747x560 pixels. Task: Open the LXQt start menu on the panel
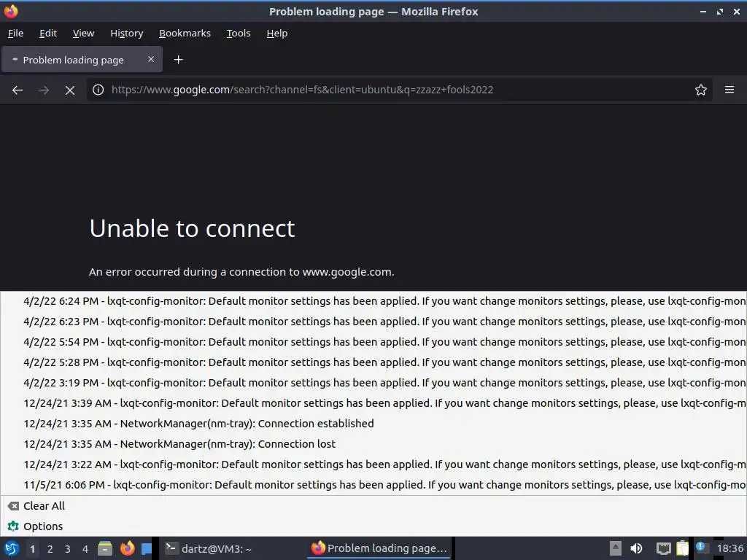pos(12,548)
